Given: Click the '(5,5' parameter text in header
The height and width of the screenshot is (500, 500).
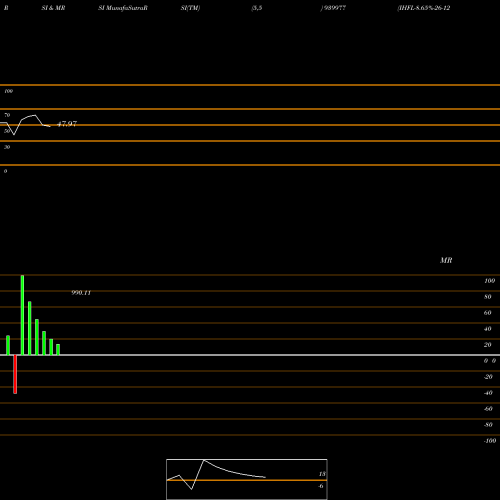Looking at the screenshot, I should point(257,8).
